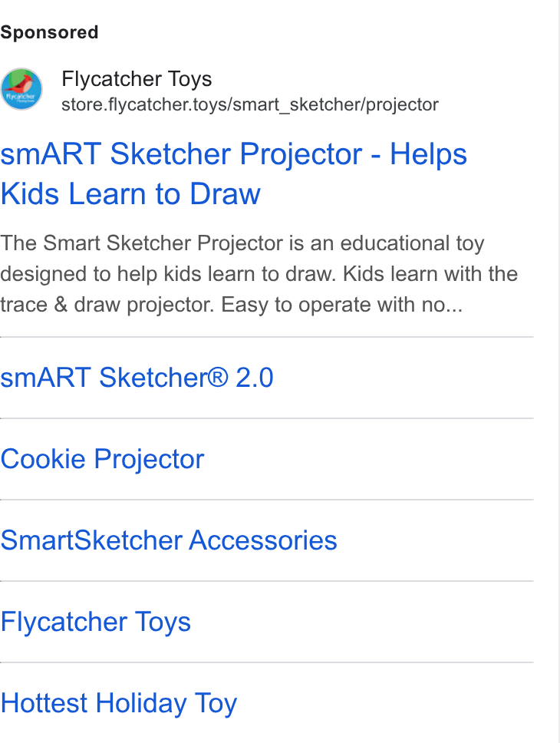Click the bold Sponsored label

[x=49, y=33]
